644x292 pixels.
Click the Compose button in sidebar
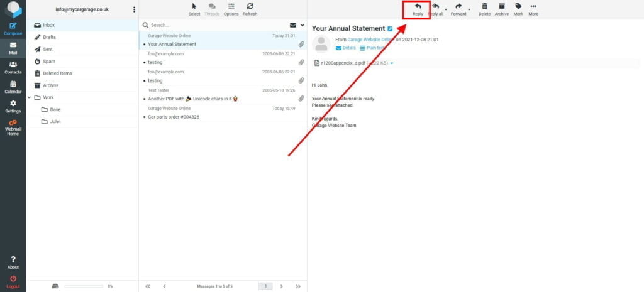click(13, 29)
